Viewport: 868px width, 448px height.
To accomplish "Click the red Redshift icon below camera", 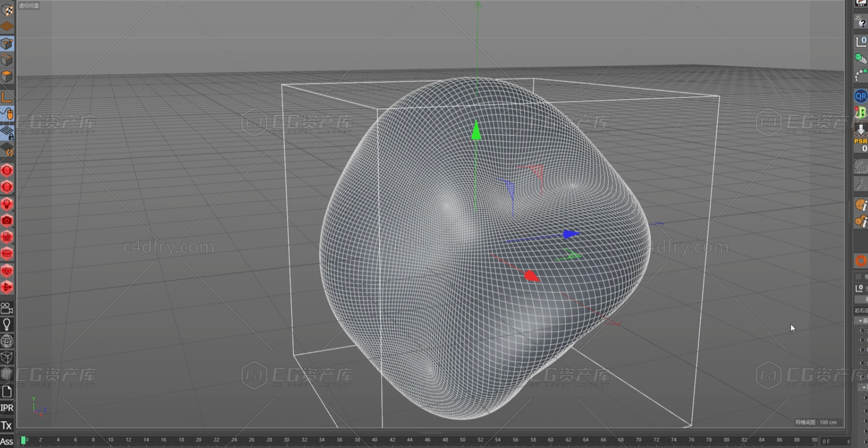I will [x=7, y=237].
